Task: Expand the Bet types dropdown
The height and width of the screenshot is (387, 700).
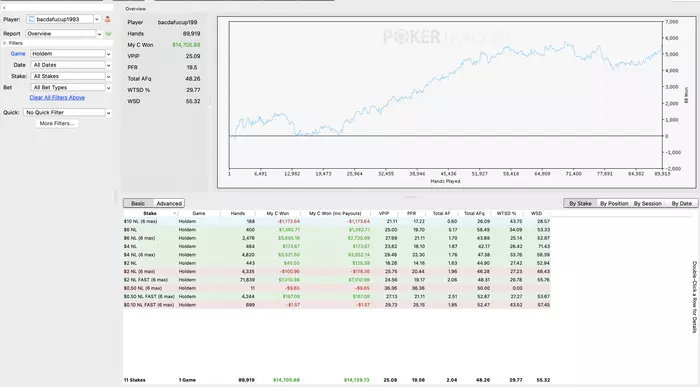Action: 108,88
